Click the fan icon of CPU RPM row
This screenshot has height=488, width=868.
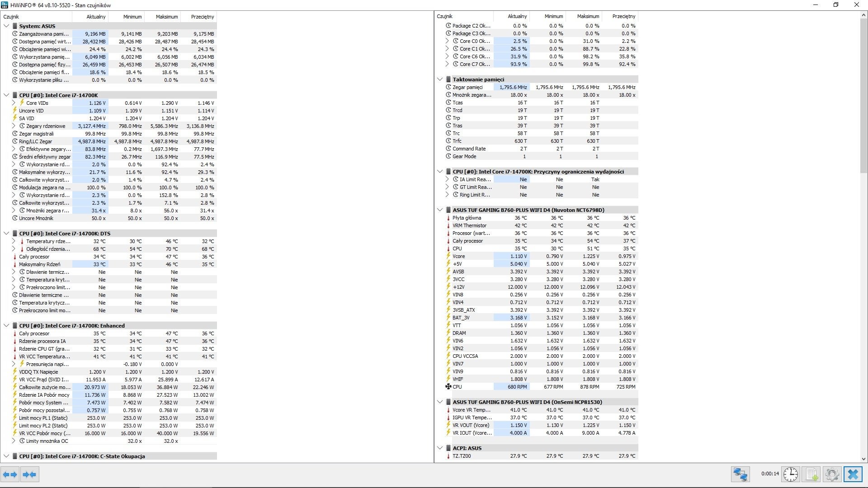coord(448,387)
